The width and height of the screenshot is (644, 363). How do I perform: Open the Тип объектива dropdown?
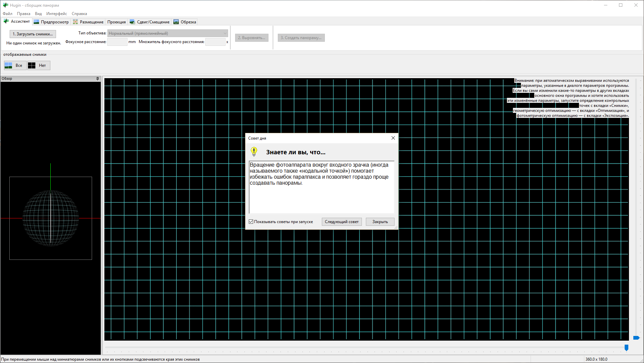[167, 33]
